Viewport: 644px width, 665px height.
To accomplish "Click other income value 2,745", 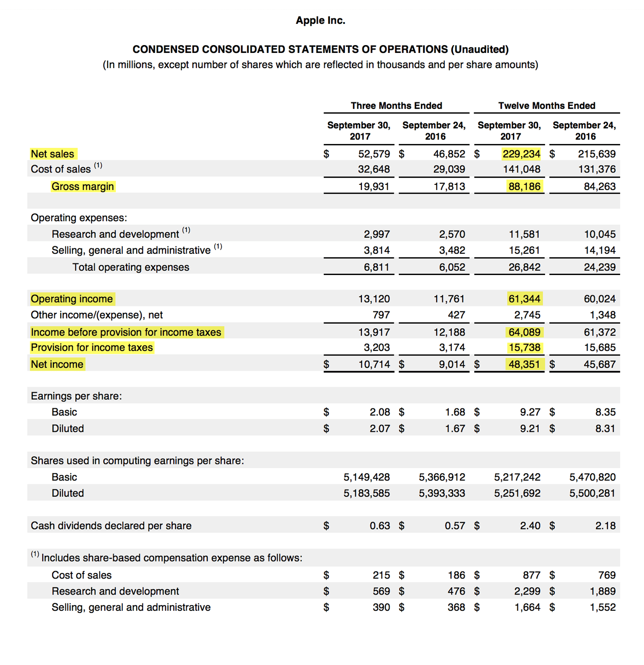I will 527,315.
